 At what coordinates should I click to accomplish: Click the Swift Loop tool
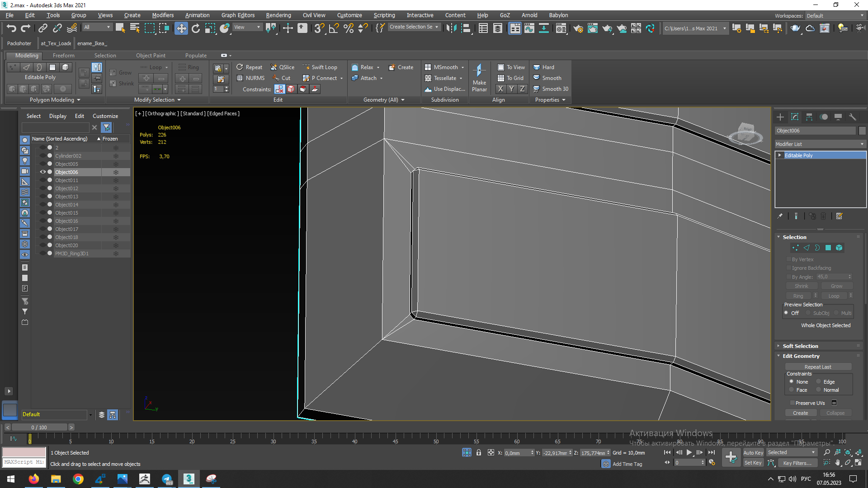[320, 67]
